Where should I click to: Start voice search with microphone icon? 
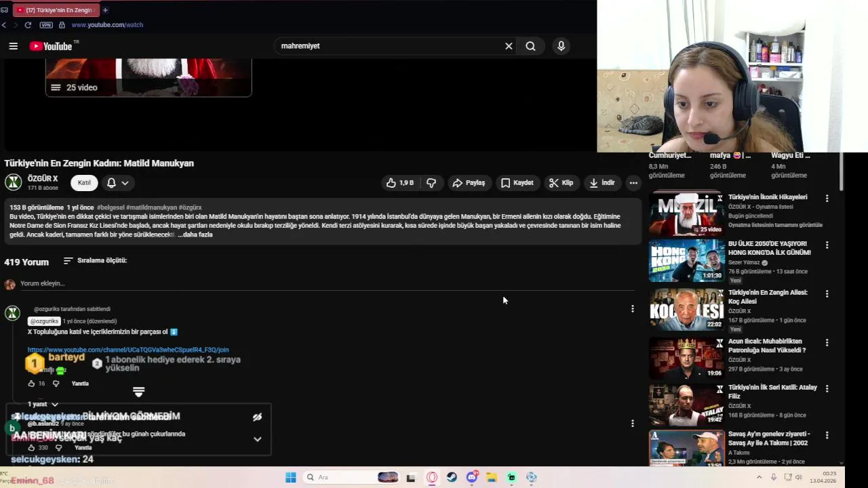click(561, 46)
